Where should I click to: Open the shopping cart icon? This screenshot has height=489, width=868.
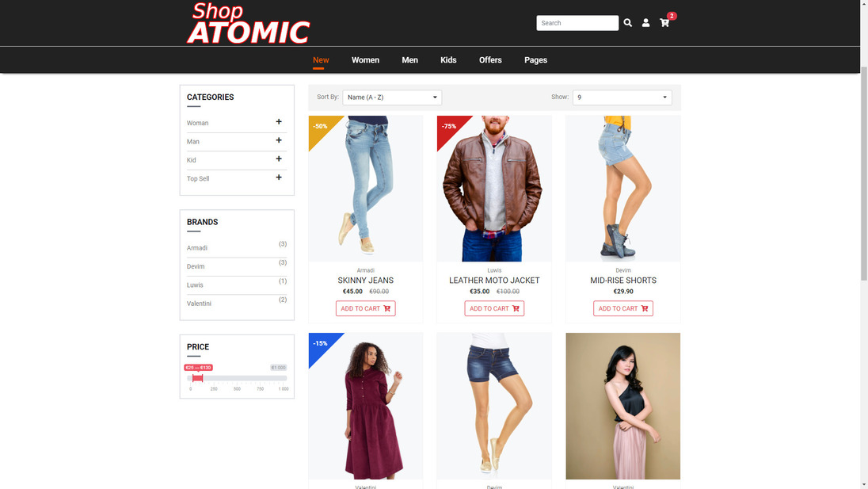pyautogui.click(x=664, y=23)
